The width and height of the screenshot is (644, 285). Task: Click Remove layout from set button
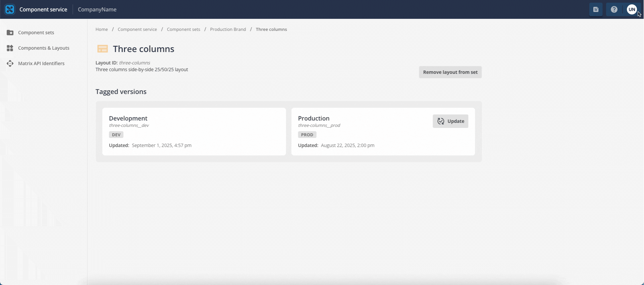click(450, 72)
